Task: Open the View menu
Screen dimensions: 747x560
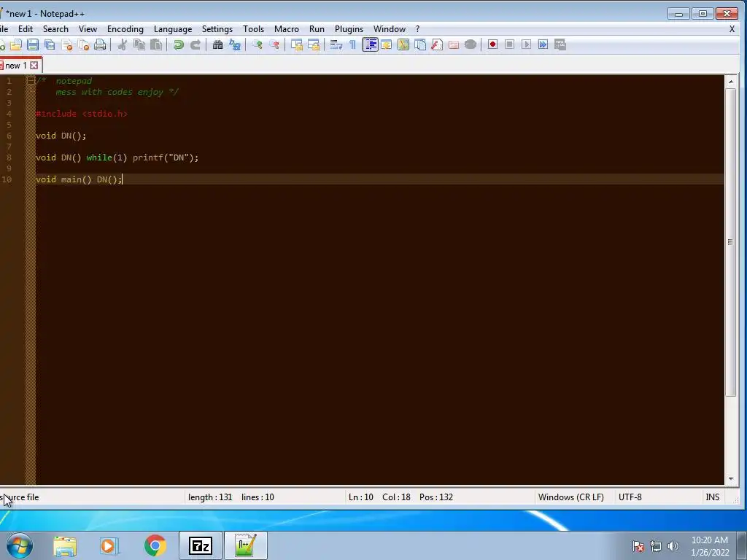Action: pyautogui.click(x=88, y=29)
